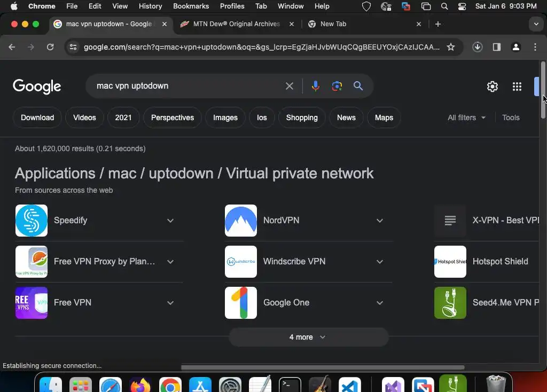Open Safari from the Dock

pos(110,385)
